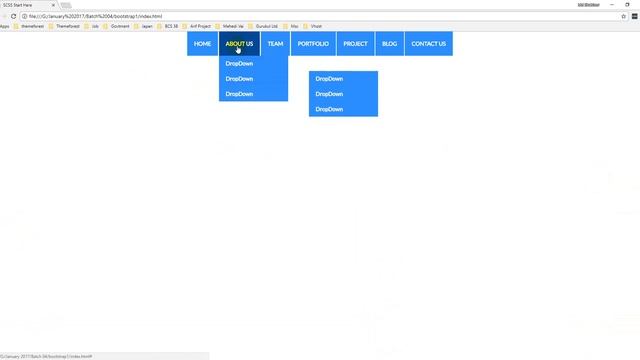
Task: Open the Japan bookmark folder
Action: coord(143,26)
